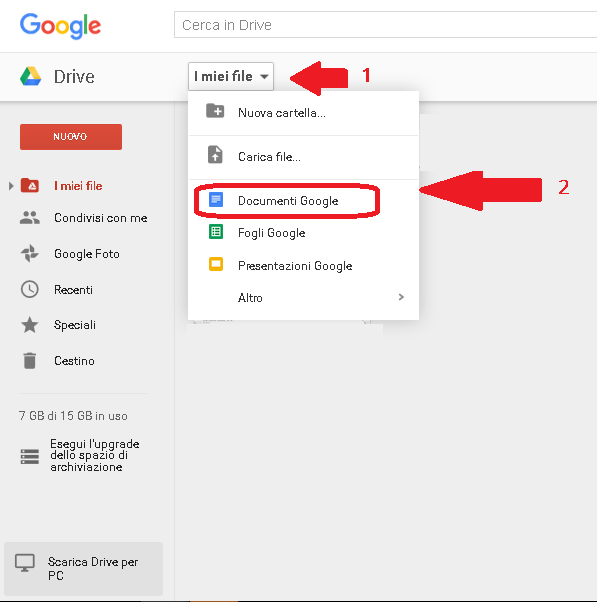Open I miei file in sidebar

coord(78,186)
